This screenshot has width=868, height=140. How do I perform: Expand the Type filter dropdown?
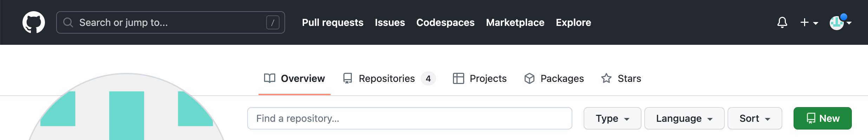point(612,118)
